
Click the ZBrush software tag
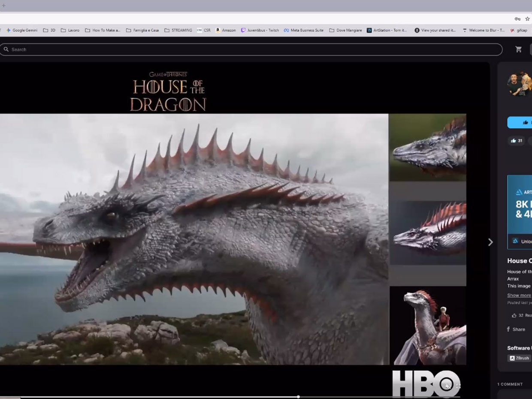click(520, 358)
